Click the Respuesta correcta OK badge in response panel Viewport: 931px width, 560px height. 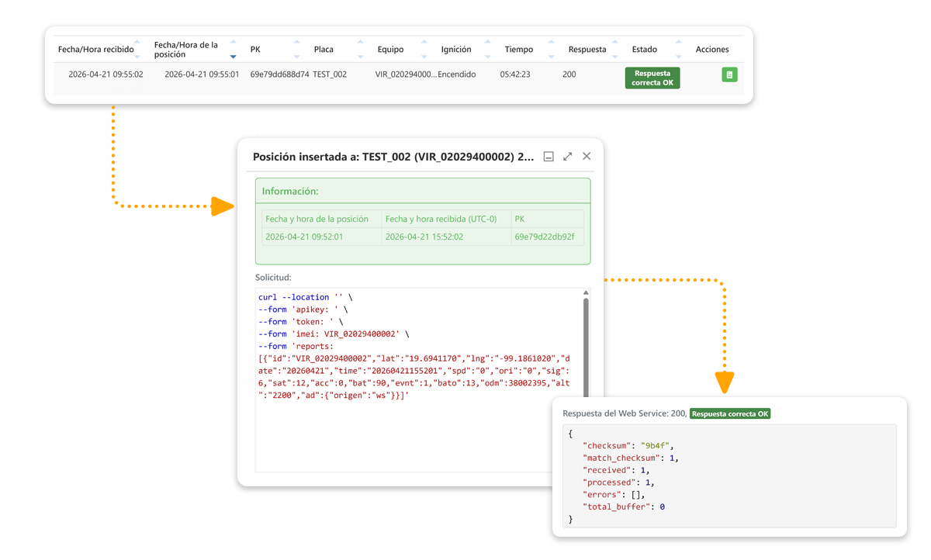coord(730,414)
